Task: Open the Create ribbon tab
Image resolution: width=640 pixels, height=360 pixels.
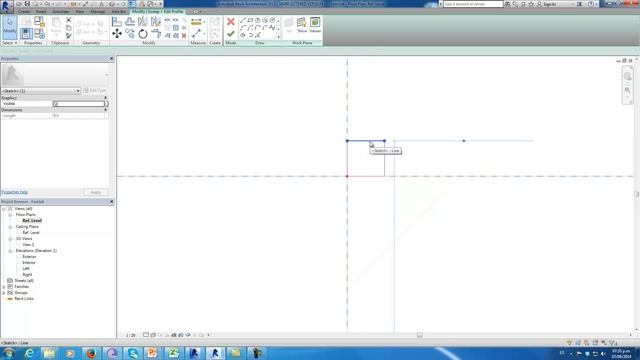Action: (24, 11)
